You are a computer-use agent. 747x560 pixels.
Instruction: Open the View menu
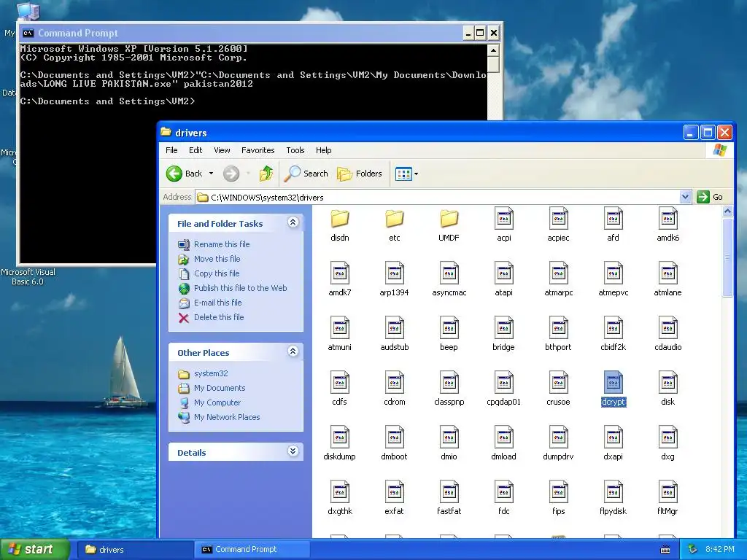point(222,150)
